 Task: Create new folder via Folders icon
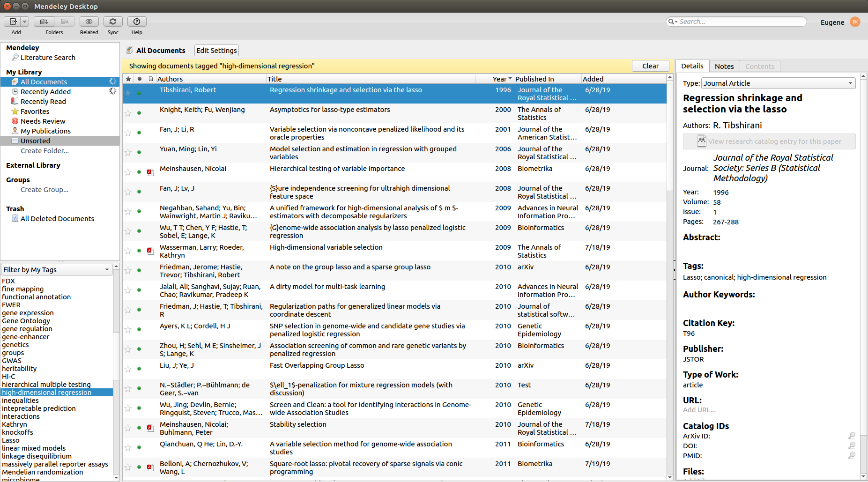click(x=44, y=22)
